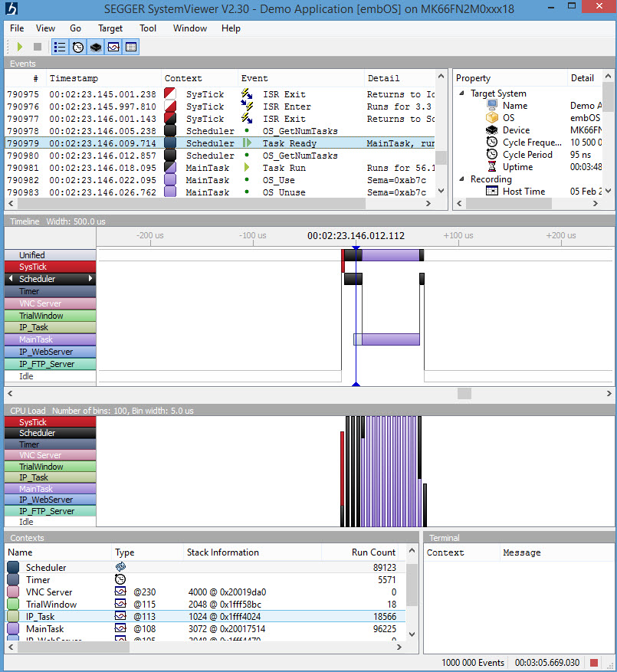
Task: Click the timeline horizontal scrollbar thumb
Action: pyautogui.click(x=464, y=393)
